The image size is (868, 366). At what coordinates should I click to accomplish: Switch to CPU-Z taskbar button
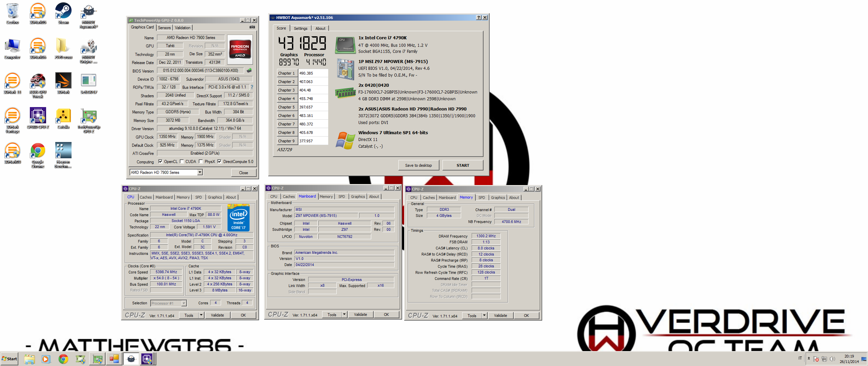click(147, 359)
